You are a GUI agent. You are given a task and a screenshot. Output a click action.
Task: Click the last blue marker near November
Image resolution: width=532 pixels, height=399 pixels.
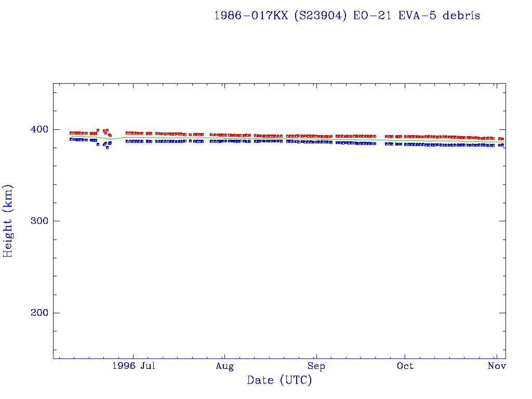click(502, 145)
